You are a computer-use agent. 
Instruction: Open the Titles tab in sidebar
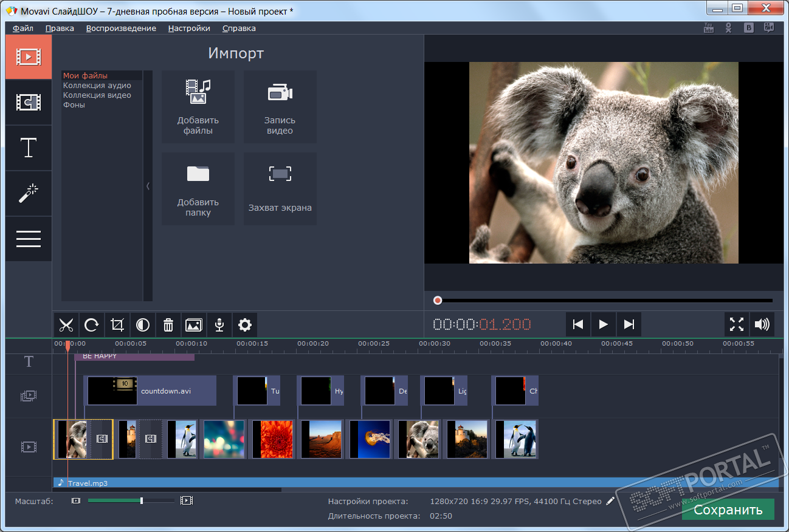tap(29, 148)
